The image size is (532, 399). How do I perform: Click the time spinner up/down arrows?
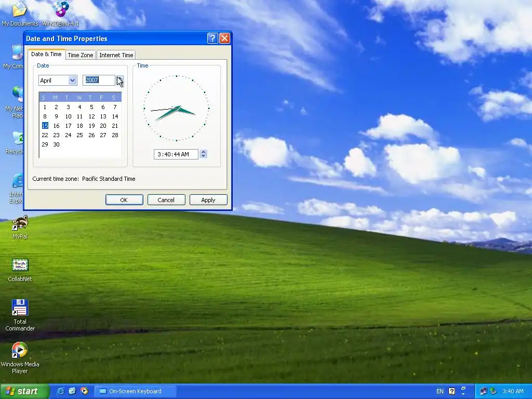pyautogui.click(x=203, y=154)
